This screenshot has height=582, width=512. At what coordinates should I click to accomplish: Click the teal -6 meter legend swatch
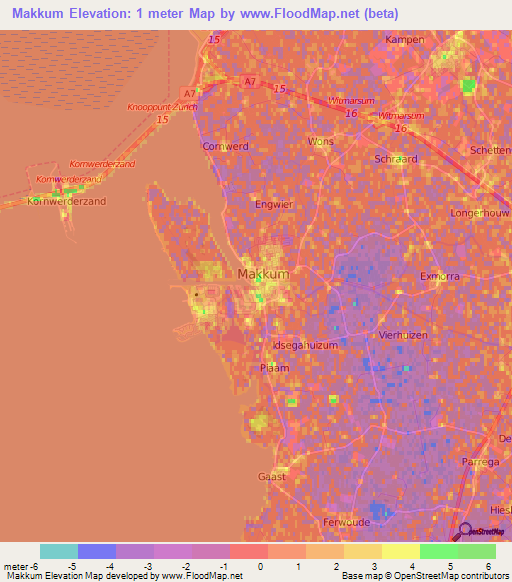click(x=59, y=552)
